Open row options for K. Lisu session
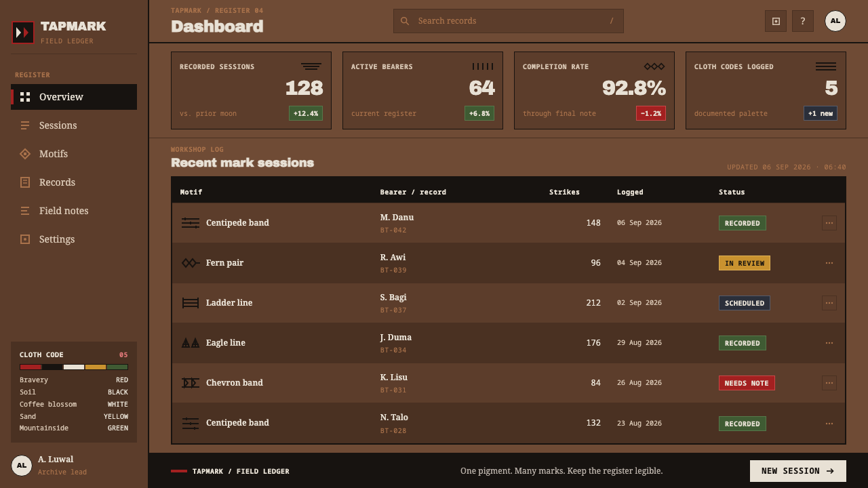The height and width of the screenshot is (488, 868). pyautogui.click(x=829, y=383)
